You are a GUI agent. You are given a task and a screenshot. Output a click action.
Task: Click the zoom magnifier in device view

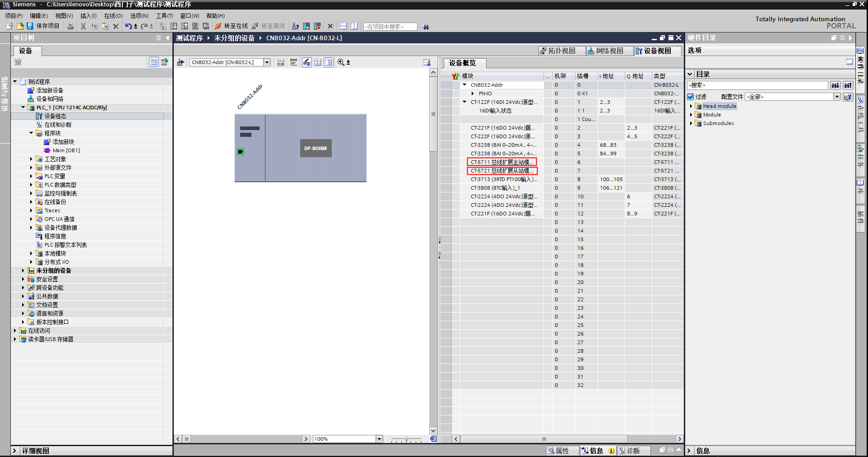pyautogui.click(x=341, y=62)
